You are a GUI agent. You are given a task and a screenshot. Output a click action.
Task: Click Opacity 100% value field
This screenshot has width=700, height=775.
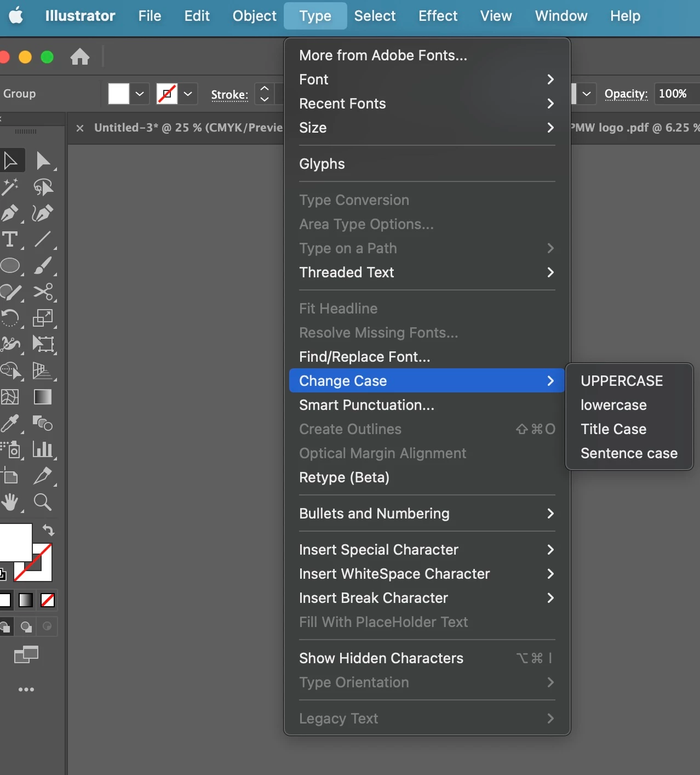point(677,94)
